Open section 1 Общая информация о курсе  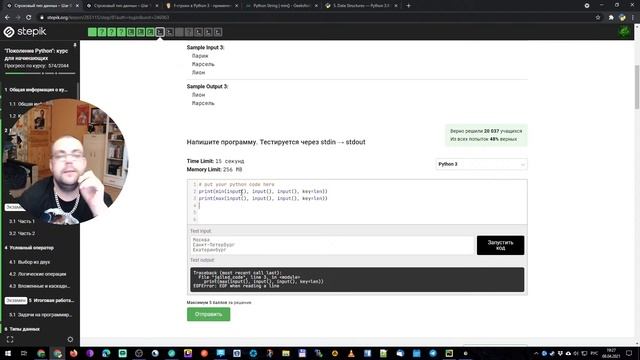pos(36,89)
